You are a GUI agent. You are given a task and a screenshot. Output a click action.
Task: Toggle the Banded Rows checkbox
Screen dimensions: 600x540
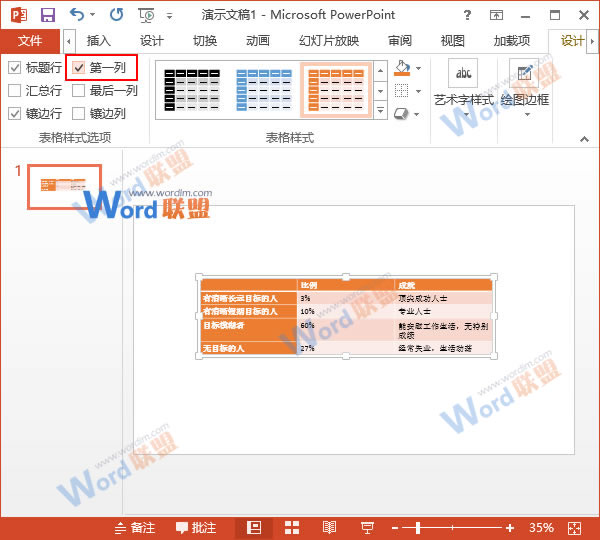pos(15,114)
